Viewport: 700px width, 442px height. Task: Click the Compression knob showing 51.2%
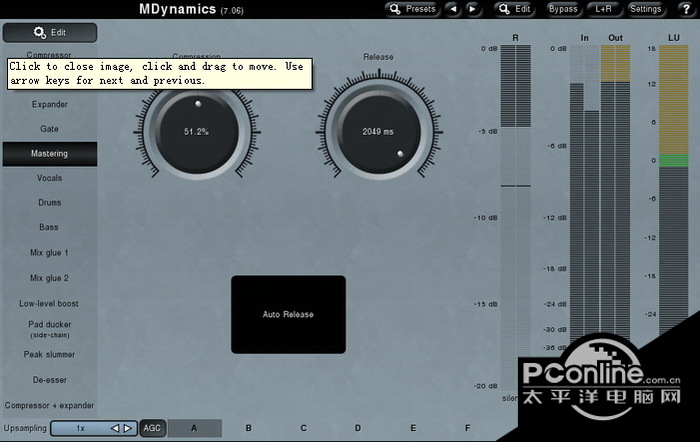[197, 132]
